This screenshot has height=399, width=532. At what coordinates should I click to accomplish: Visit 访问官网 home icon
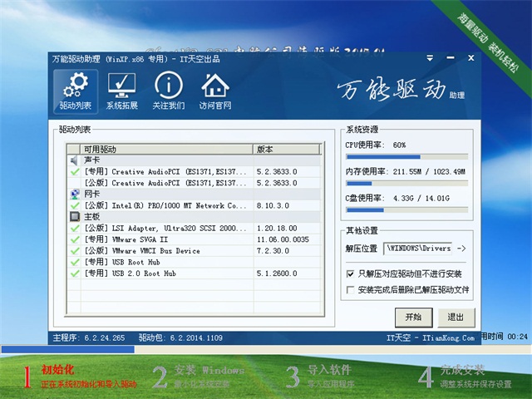[215, 91]
